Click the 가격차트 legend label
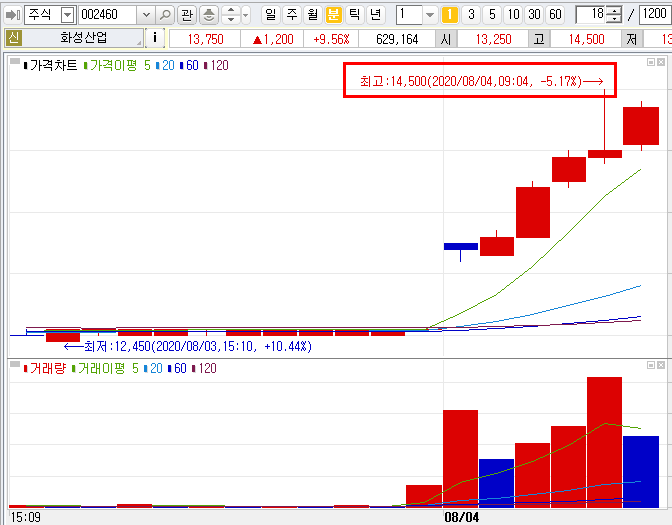 click(x=53, y=66)
